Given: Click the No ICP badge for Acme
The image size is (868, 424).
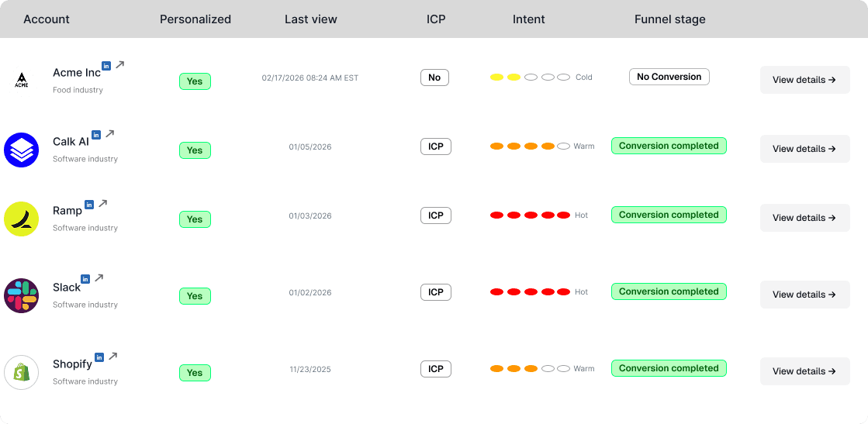Looking at the screenshot, I should [x=434, y=78].
